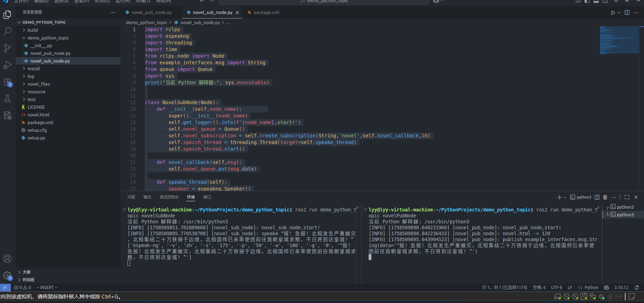Split the editor to the right
The image size is (644, 303).
click(x=627, y=13)
